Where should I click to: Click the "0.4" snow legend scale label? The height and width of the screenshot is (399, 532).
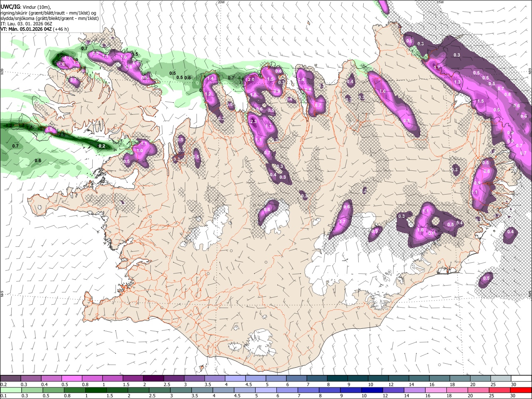pos(44,384)
